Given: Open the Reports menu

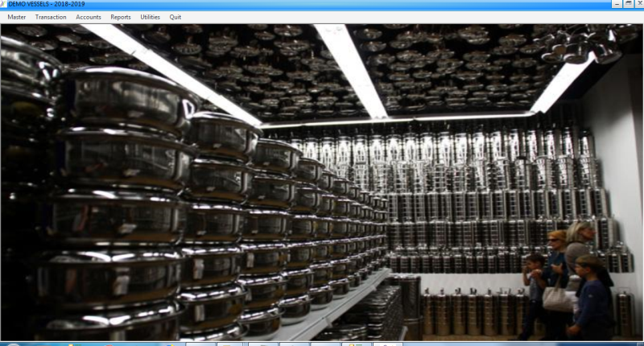Looking at the screenshot, I should coord(121,17).
